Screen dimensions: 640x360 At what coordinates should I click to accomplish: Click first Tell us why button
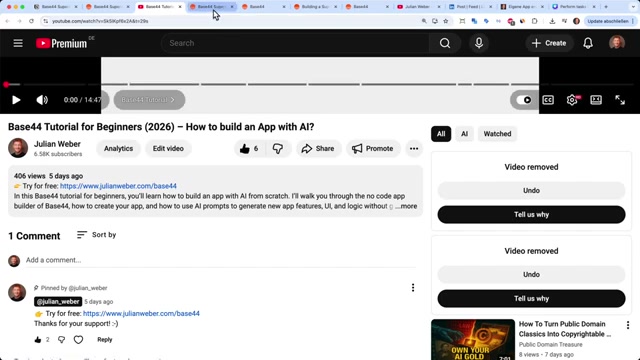click(x=531, y=215)
